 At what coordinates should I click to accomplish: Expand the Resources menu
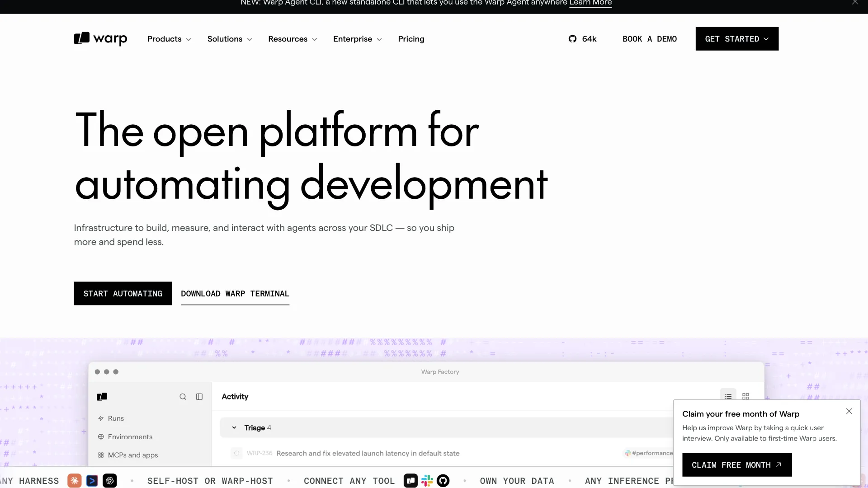[292, 39]
